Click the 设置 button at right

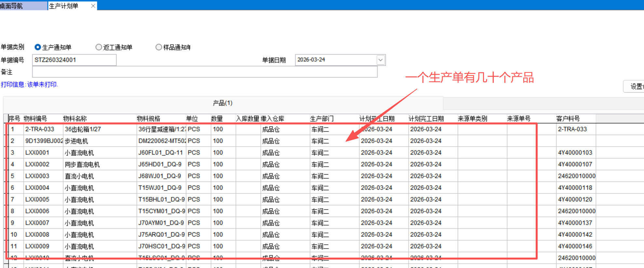tap(635, 86)
